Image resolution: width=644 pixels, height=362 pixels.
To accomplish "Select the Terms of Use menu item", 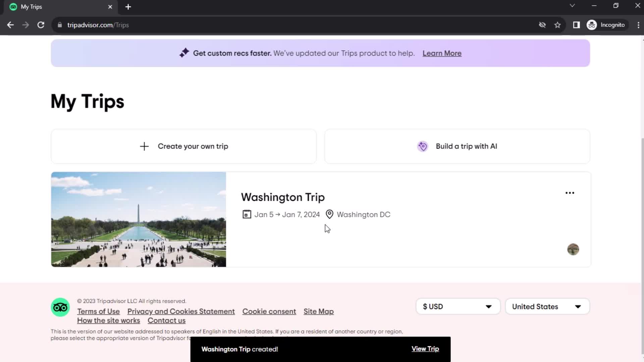I will coord(98,311).
